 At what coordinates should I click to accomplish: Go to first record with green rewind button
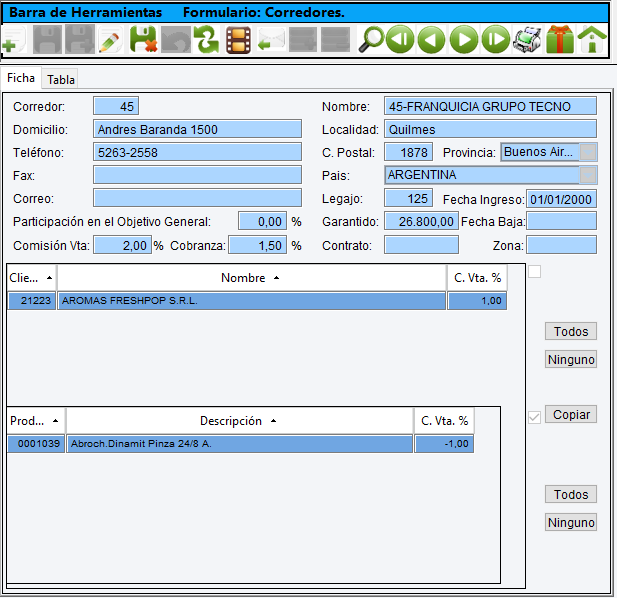click(400, 39)
